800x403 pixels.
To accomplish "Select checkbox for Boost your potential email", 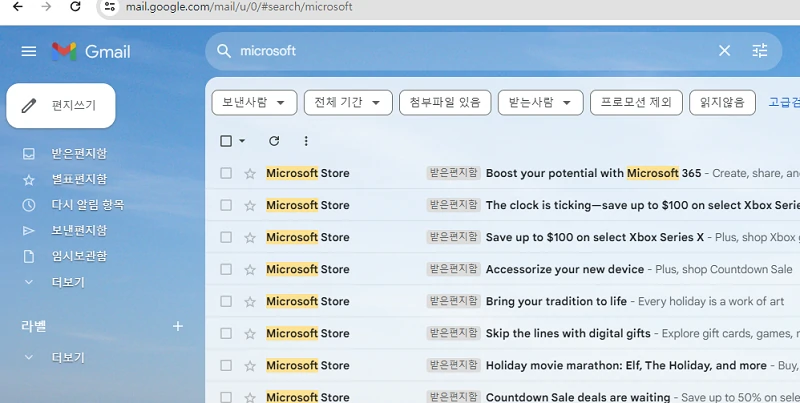I will pos(226,173).
